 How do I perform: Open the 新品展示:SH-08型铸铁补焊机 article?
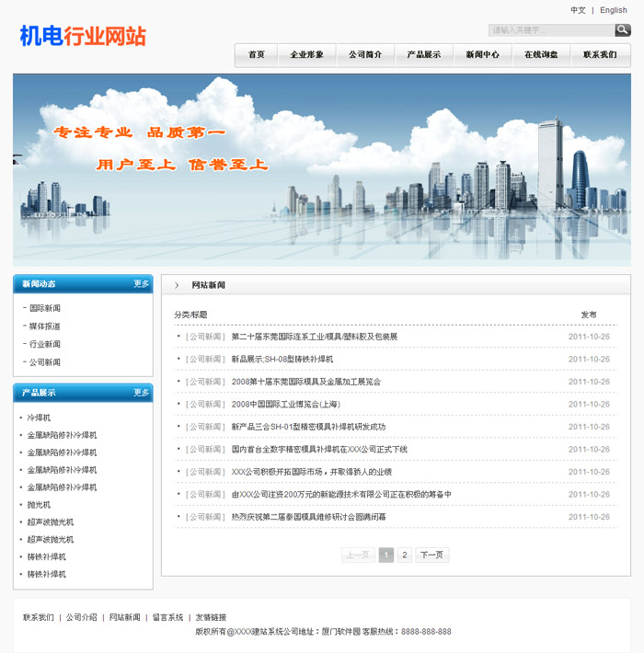coord(282,359)
